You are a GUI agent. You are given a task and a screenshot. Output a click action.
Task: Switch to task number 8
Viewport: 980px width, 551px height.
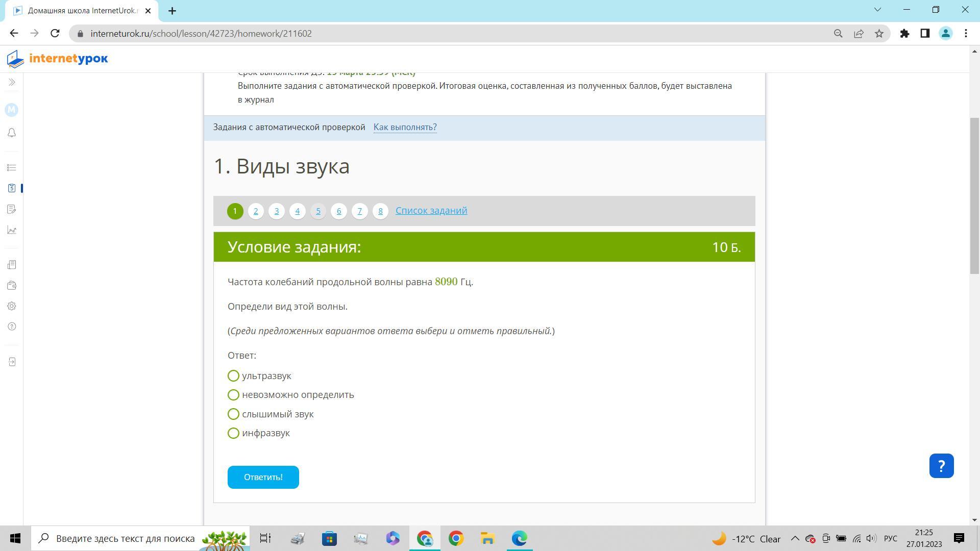point(380,211)
